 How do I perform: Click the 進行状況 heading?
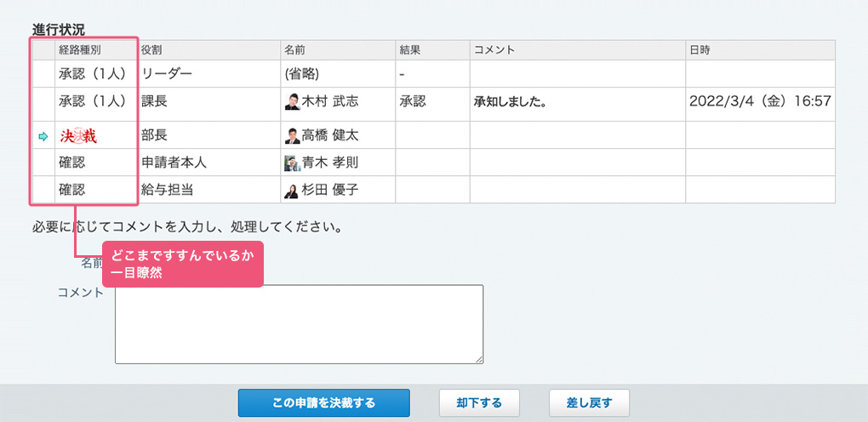(x=58, y=30)
